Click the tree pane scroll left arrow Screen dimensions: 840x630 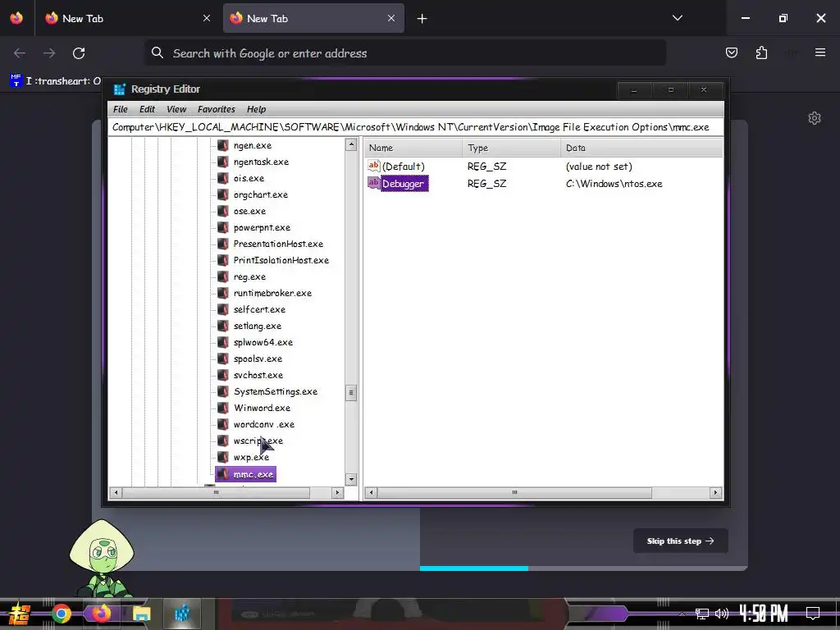[116, 492]
